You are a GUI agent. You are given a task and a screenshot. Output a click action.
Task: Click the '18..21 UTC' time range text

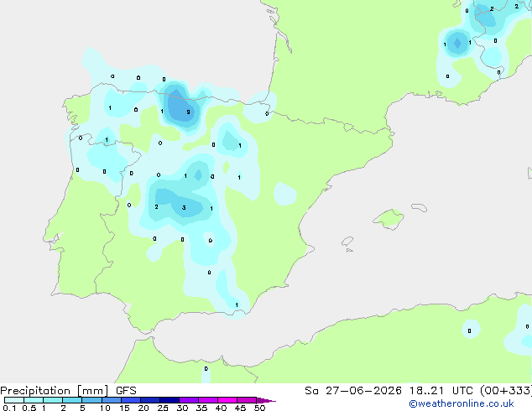[x=441, y=391]
